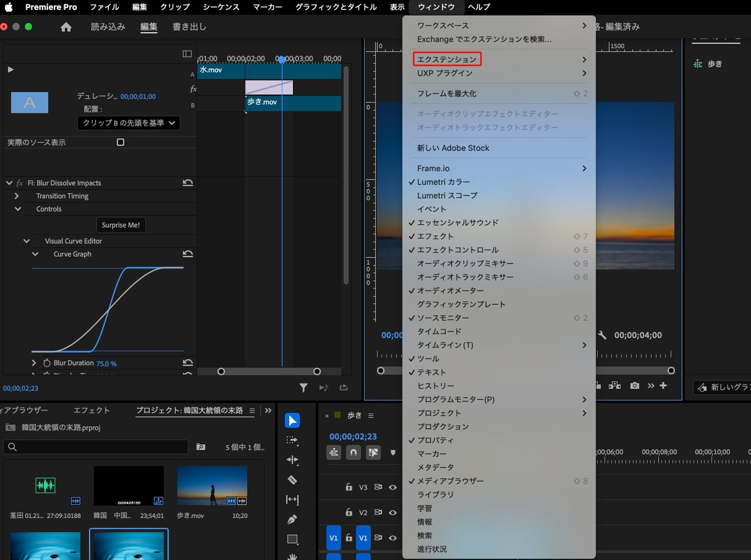Choose Exchange でエクステンションを検索...

coord(499,39)
